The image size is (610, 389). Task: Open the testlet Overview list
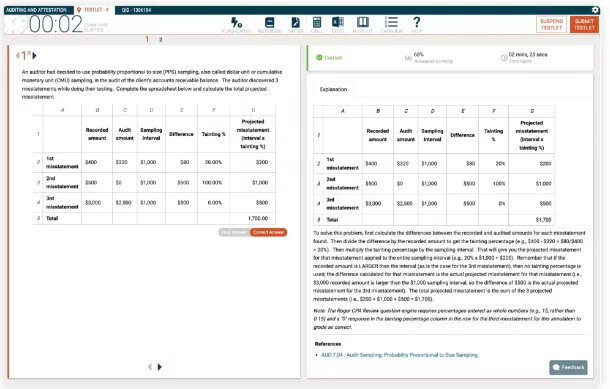click(391, 25)
